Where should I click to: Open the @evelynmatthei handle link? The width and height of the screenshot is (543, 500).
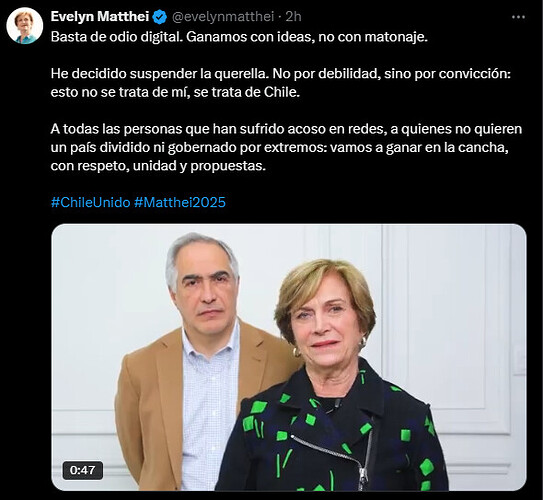pyautogui.click(x=223, y=17)
